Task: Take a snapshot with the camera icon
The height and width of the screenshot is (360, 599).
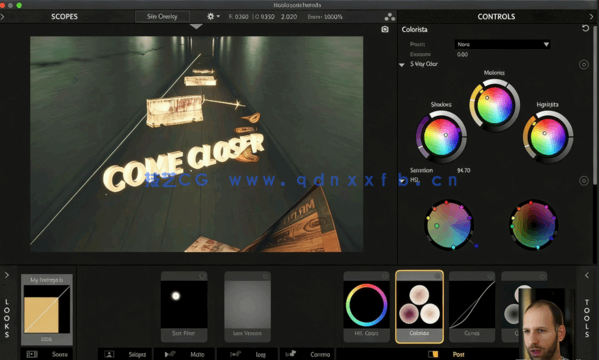Action: pos(385,29)
